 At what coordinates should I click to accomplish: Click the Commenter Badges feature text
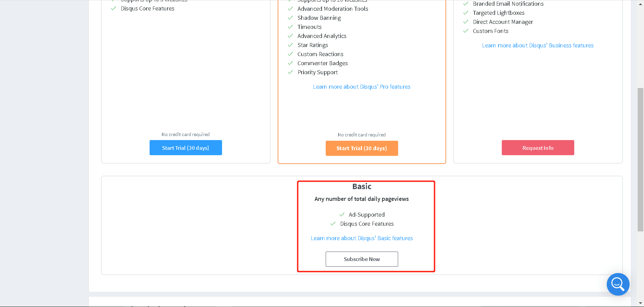pyautogui.click(x=322, y=63)
